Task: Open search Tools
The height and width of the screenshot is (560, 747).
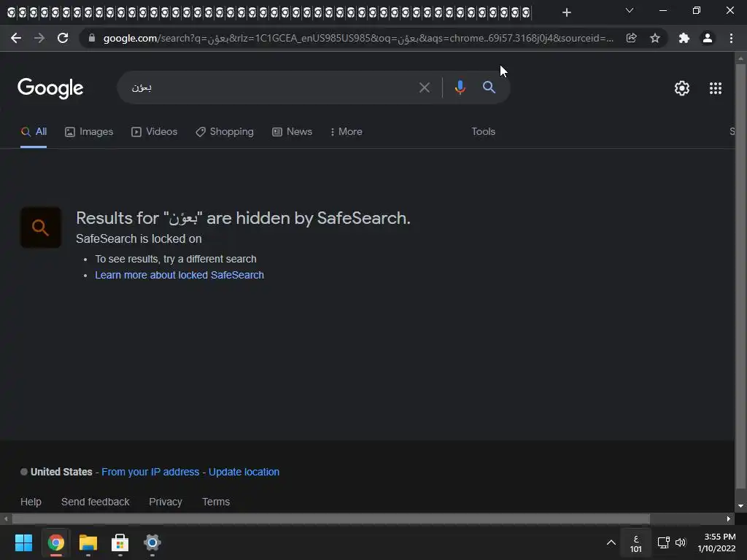Action: (483, 132)
